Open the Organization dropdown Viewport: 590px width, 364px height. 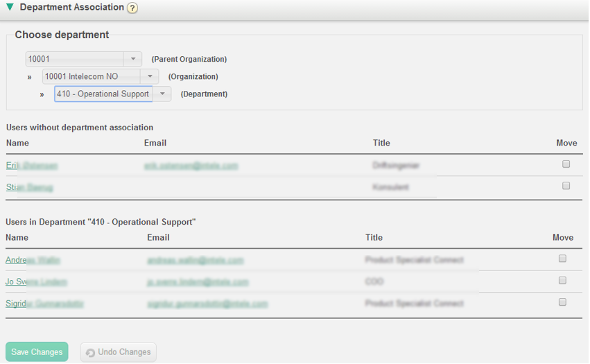[x=149, y=76]
